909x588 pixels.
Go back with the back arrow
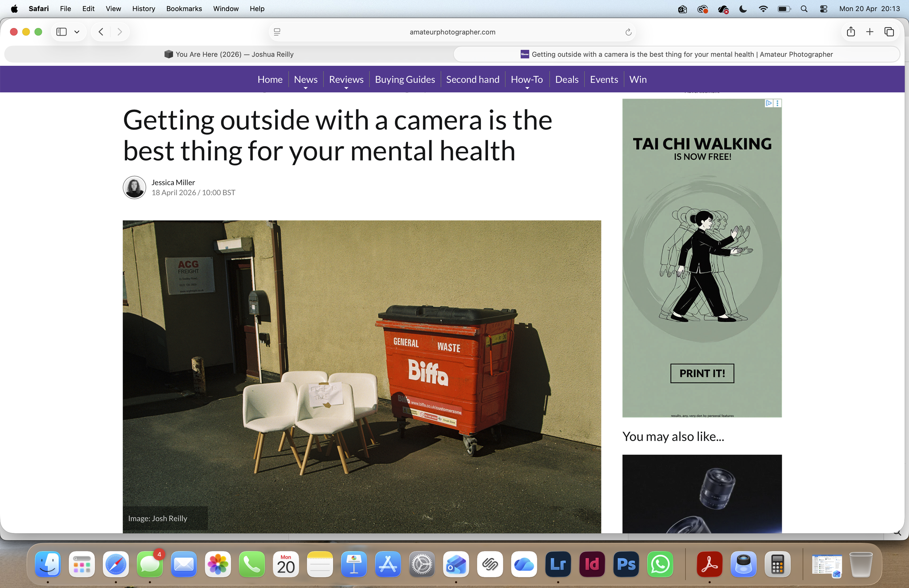pos(101,32)
